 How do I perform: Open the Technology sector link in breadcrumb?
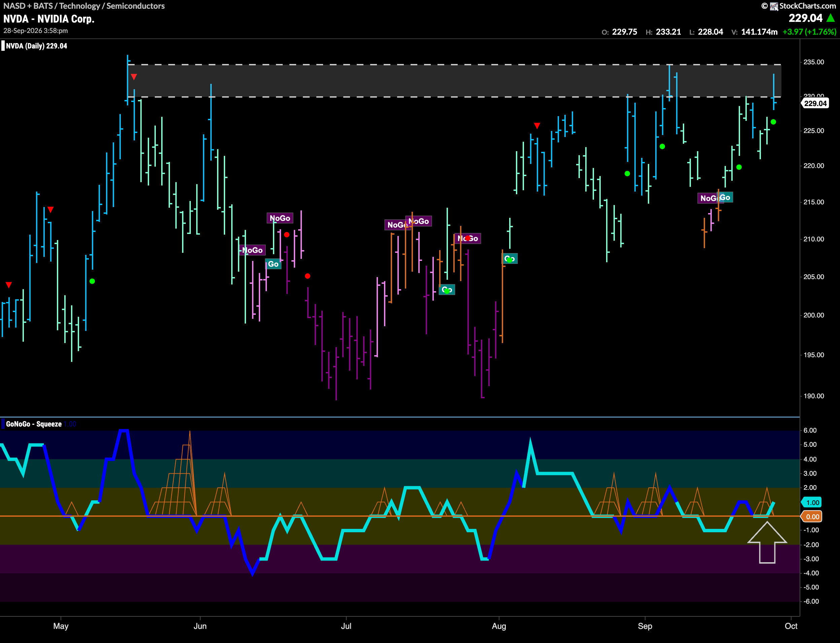79,6
